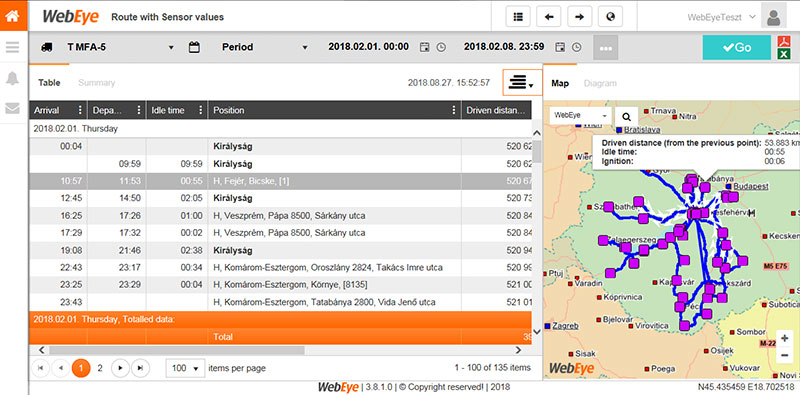Go back with left arrow button
The height and width of the screenshot is (395, 800).
tap(549, 17)
